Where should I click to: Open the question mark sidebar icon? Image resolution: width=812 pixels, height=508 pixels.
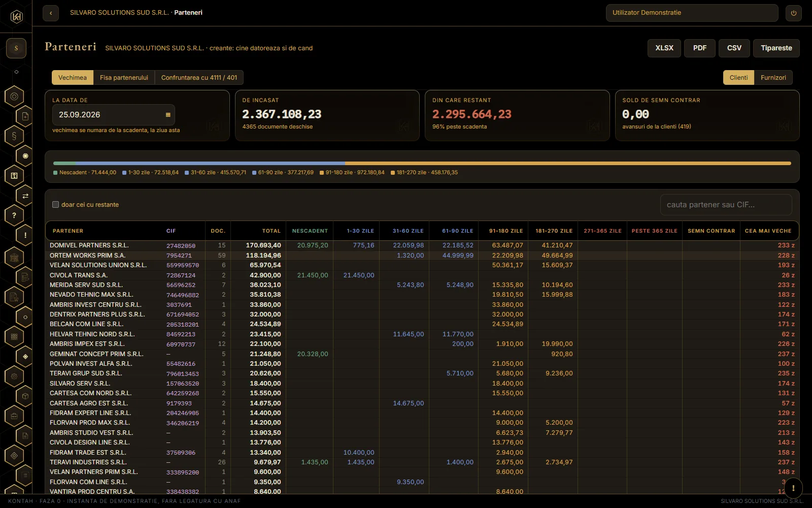pyautogui.click(x=14, y=215)
